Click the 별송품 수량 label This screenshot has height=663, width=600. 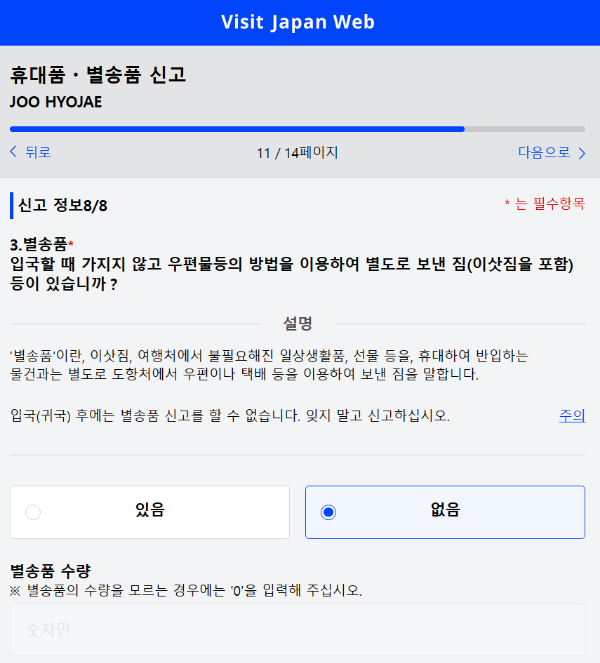(x=50, y=571)
